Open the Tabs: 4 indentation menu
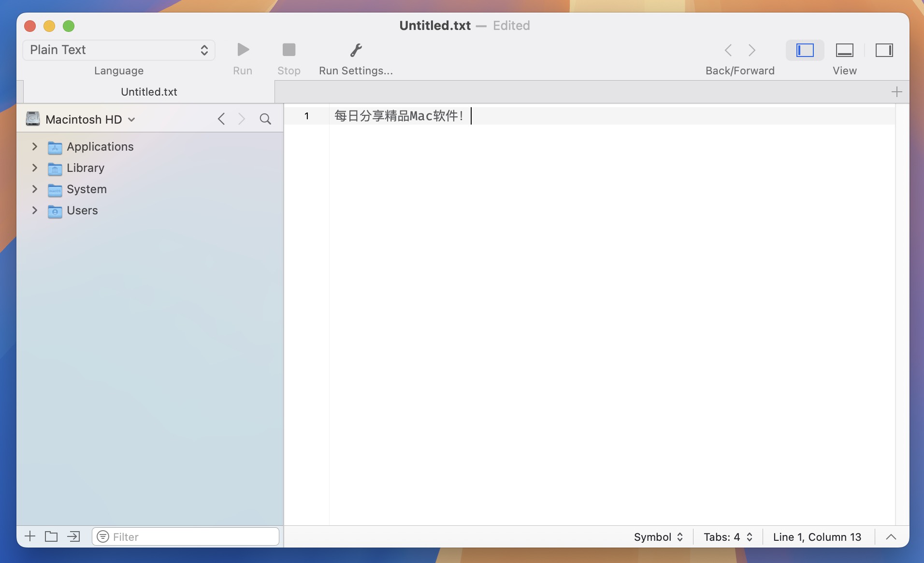Viewport: 924px width, 563px height. [x=728, y=537]
